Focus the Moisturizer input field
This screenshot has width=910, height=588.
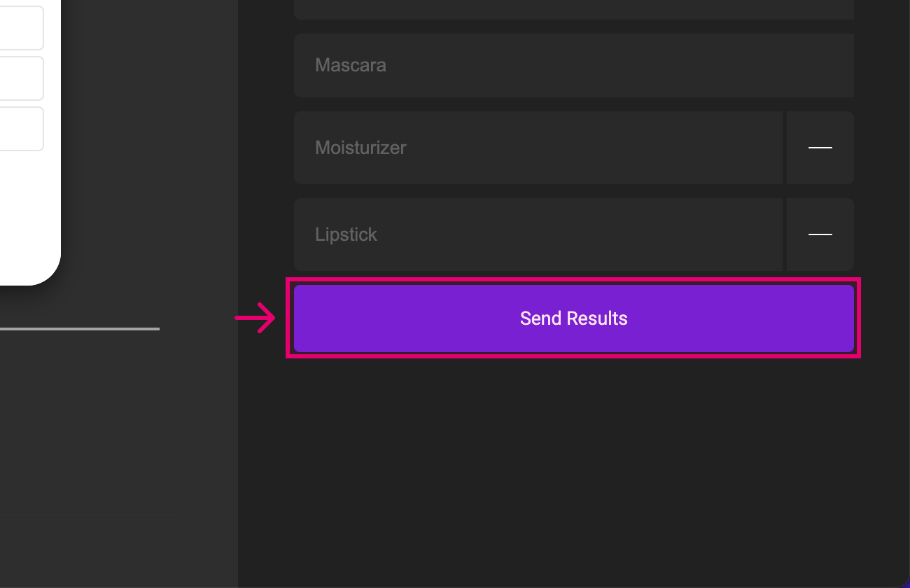(x=538, y=148)
